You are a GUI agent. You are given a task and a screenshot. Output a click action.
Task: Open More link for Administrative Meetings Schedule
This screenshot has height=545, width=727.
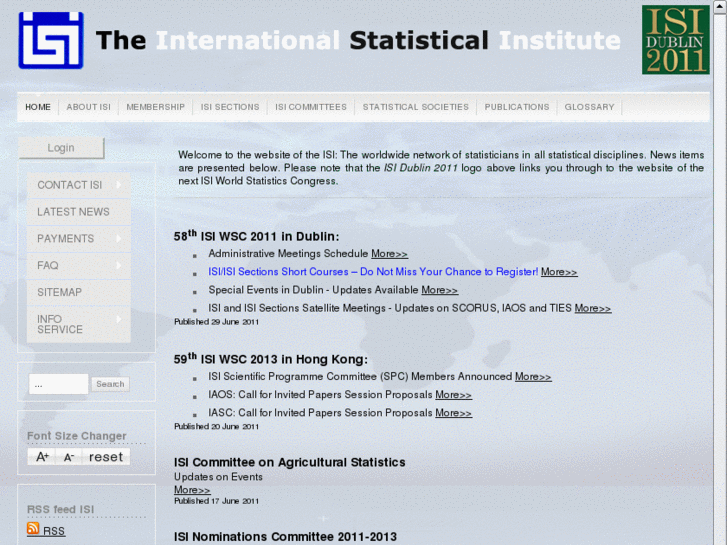click(x=389, y=254)
